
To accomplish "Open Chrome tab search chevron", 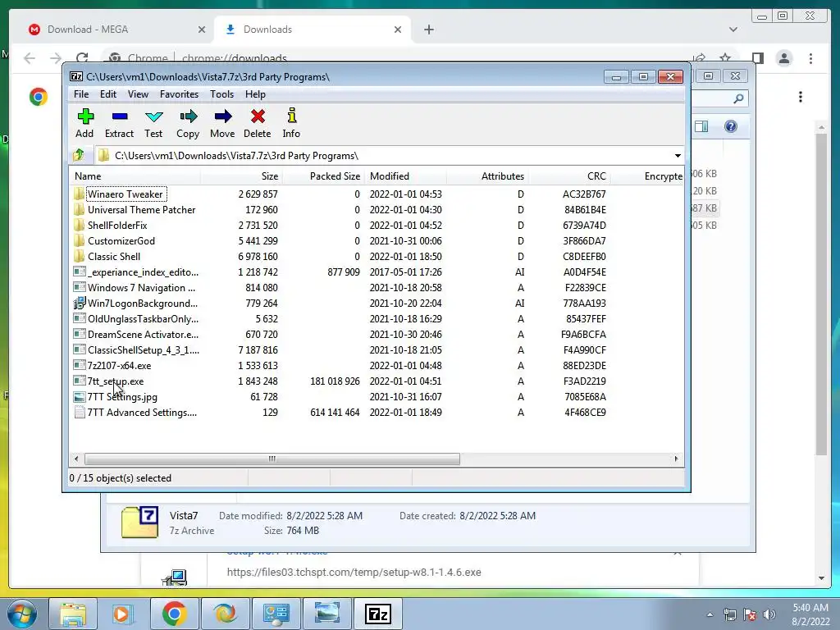I will [x=733, y=30].
